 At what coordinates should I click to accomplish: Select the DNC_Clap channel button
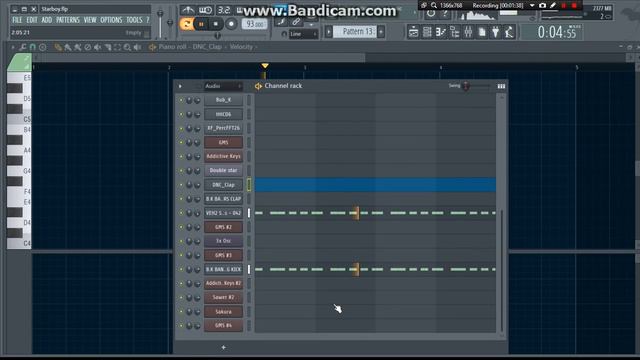coord(223,185)
